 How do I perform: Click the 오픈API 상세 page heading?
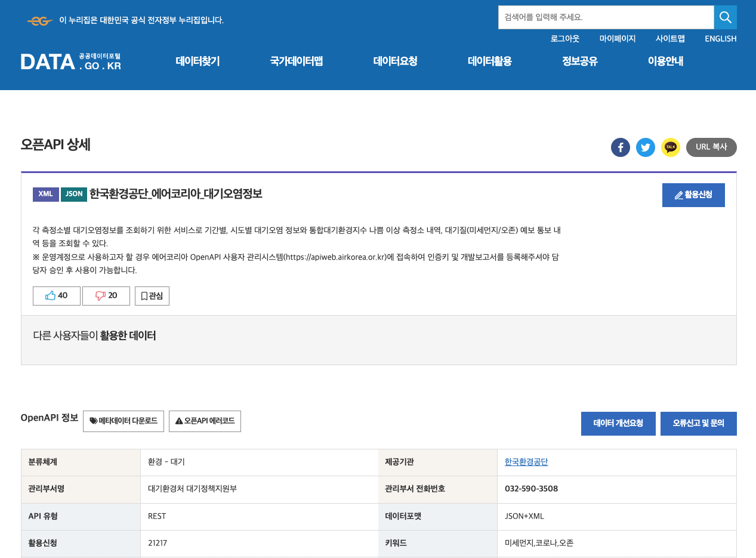pos(55,144)
